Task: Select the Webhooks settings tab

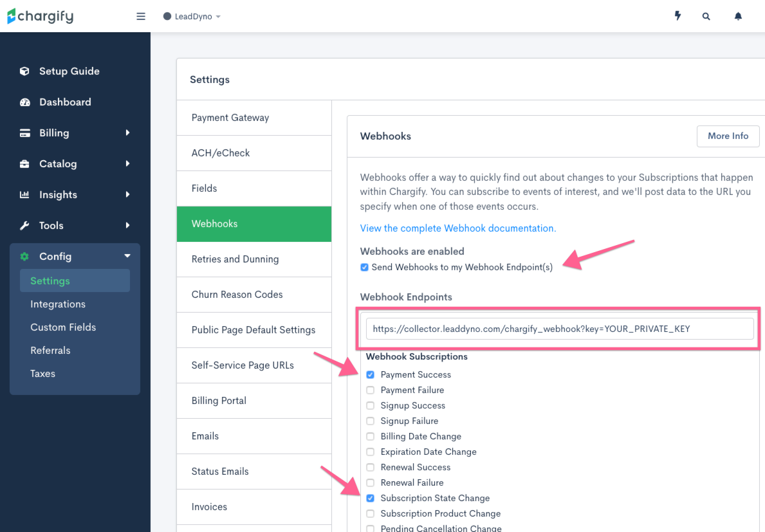Action: pyautogui.click(x=254, y=224)
